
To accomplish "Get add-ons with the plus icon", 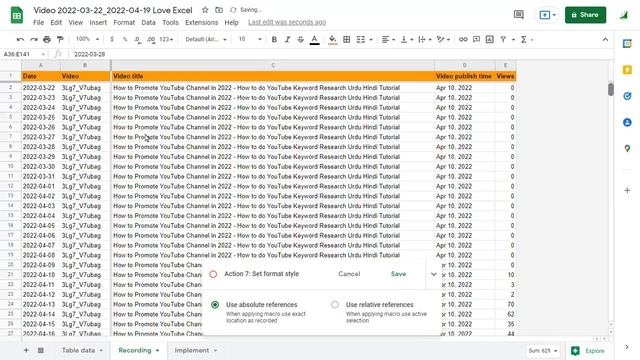I will pos(627,190).
